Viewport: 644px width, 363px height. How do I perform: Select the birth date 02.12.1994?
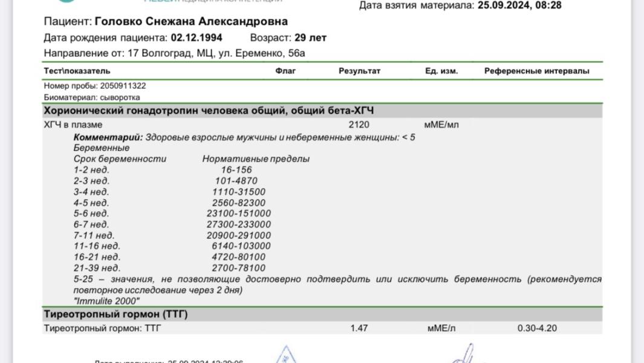[197, 38]
